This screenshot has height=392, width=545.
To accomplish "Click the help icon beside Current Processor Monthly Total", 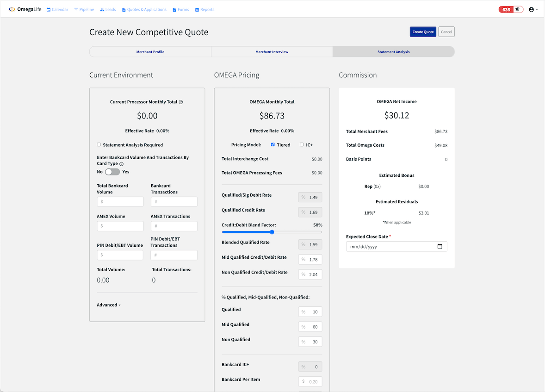I will pyautogui.click(x=181, y=102).
